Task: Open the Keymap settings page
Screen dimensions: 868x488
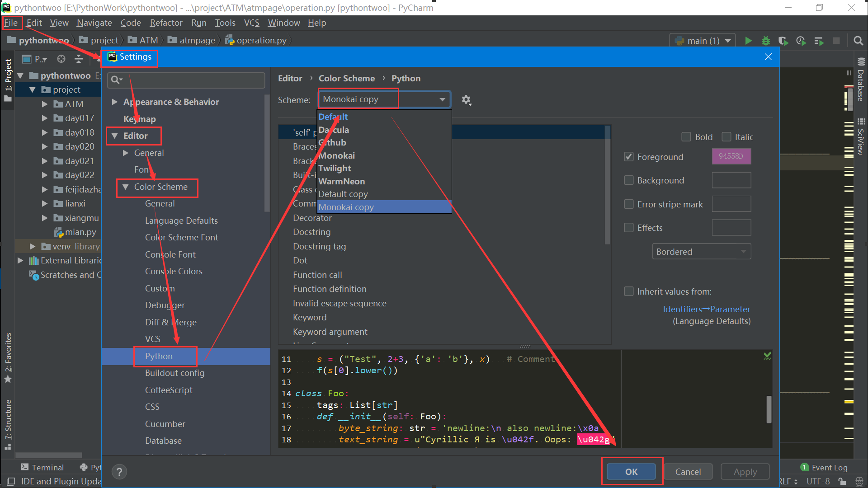Action: coord(139,119)
